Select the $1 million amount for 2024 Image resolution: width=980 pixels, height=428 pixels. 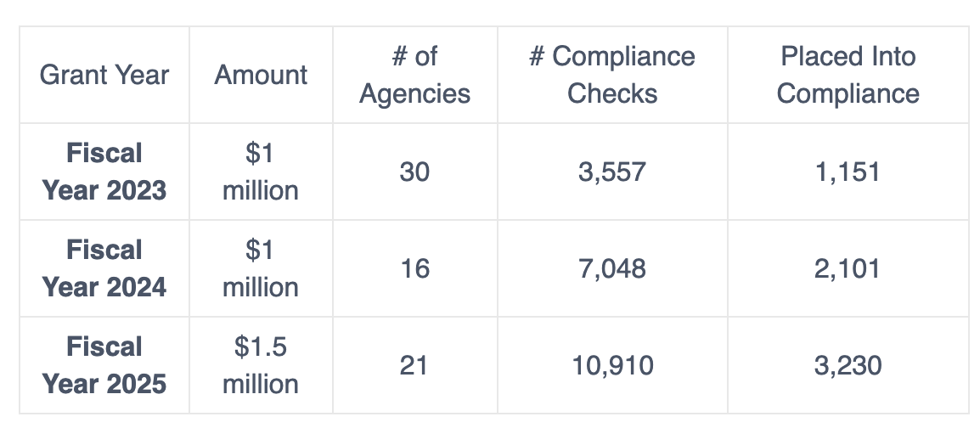261,268
